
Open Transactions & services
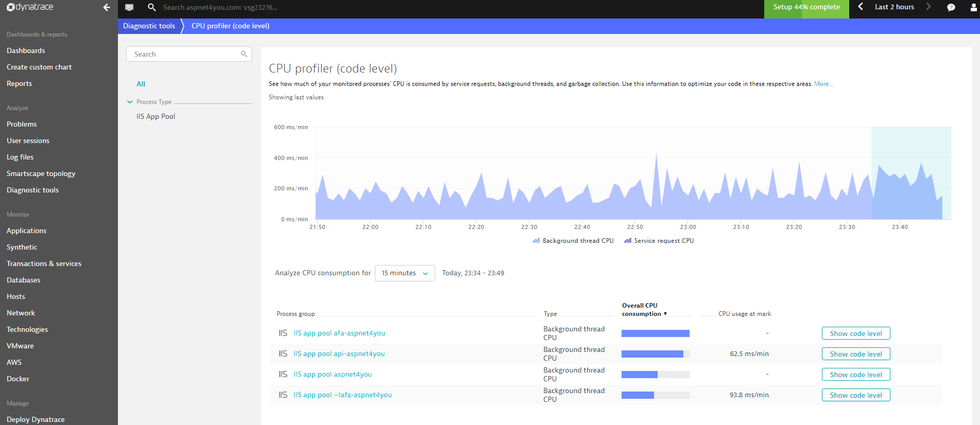(44, 263)
